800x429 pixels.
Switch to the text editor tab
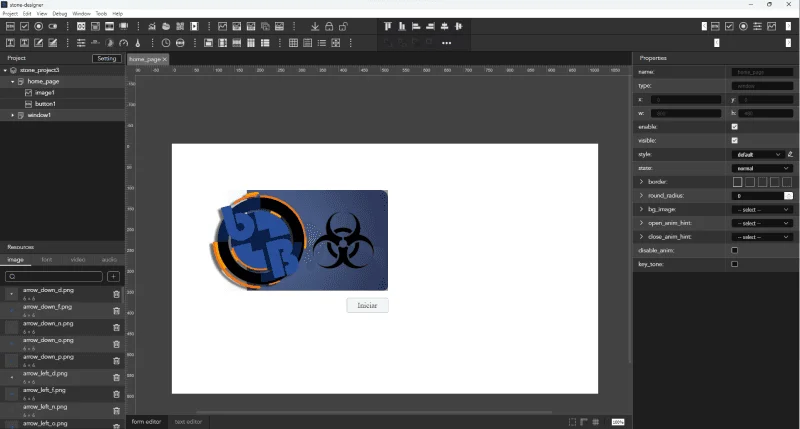click(x=188, y=422)
